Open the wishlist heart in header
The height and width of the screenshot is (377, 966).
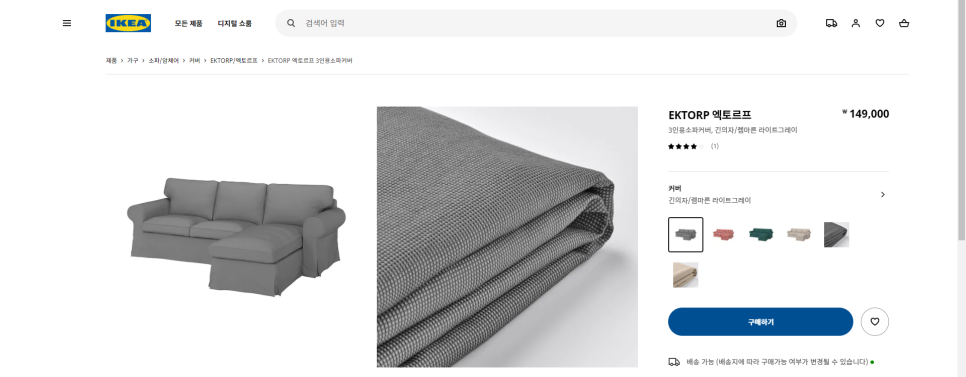pos(880,23)
